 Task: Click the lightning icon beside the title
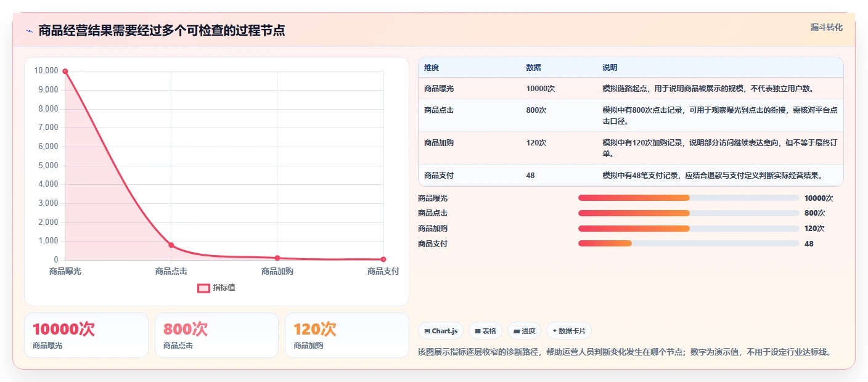[x=29, y=31]
